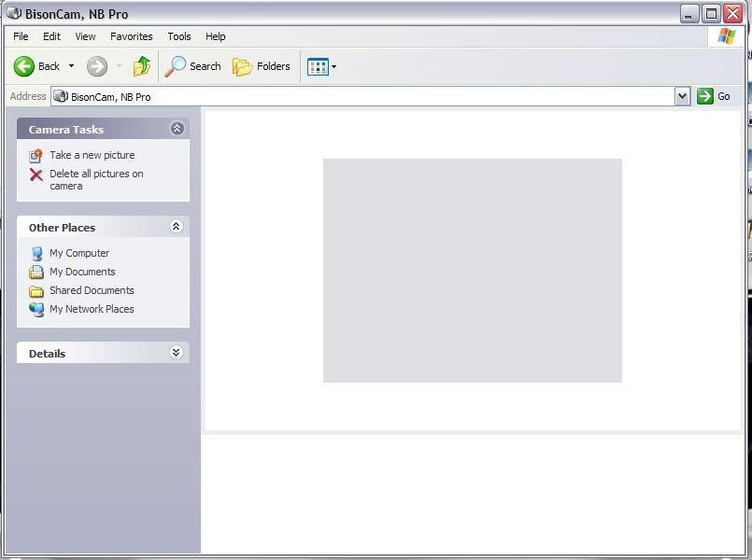The width and height of the screenshot is (752, 560).
Task: Click the Search button label
Action: coord(206,66)
